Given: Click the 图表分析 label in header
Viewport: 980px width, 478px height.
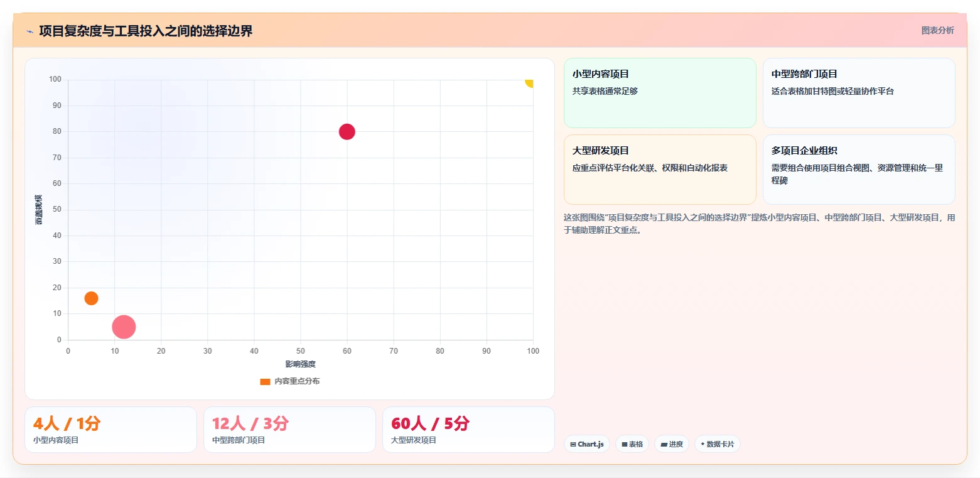Looking at the screenshot, I should [937, 31].
